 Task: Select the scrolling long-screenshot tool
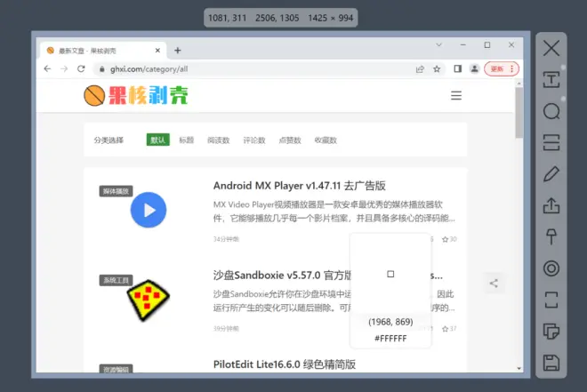(551, 142)
